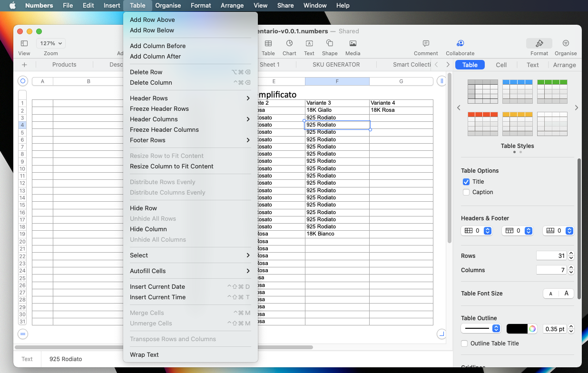Click the larger table font size A

pyautogui.click(x=566, y=294)
